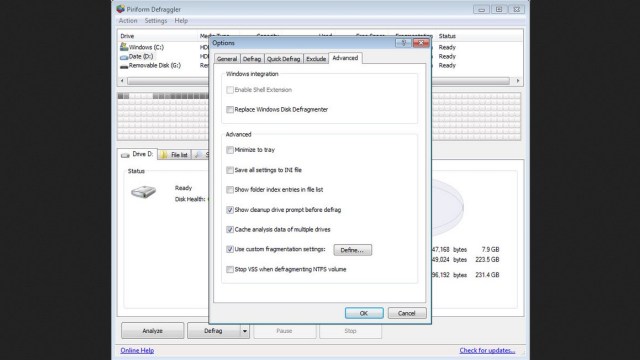Switch to the General tab
The image size is (640, 360).
[227, 59]
